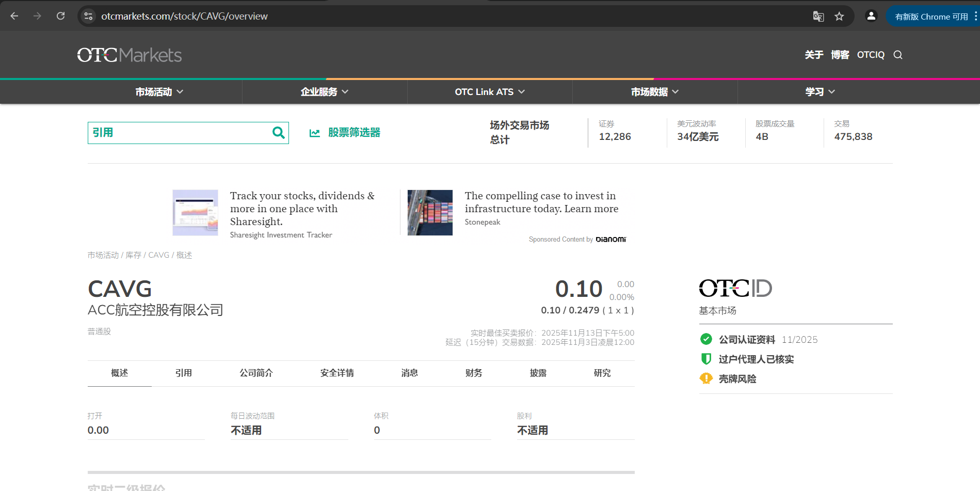Click the browser reload icon
Viewport: 980px width, 491px height.
point(61,16)
